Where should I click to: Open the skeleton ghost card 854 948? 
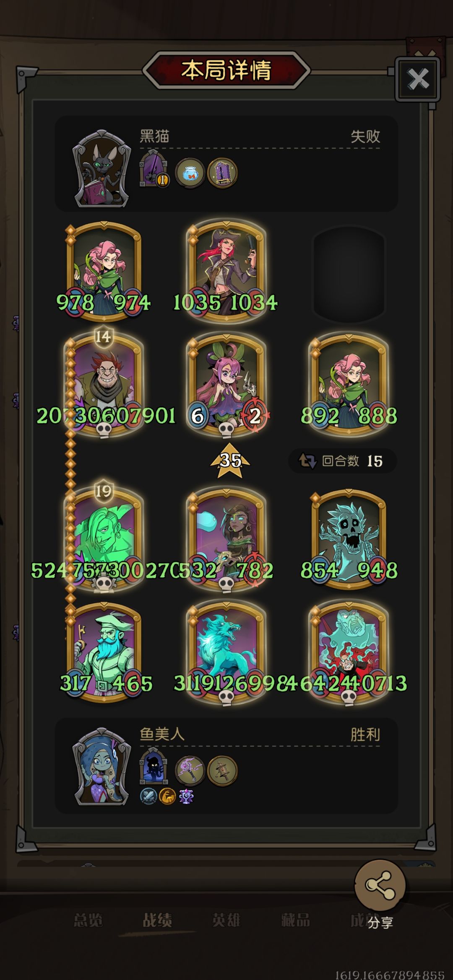coord(349,539)
